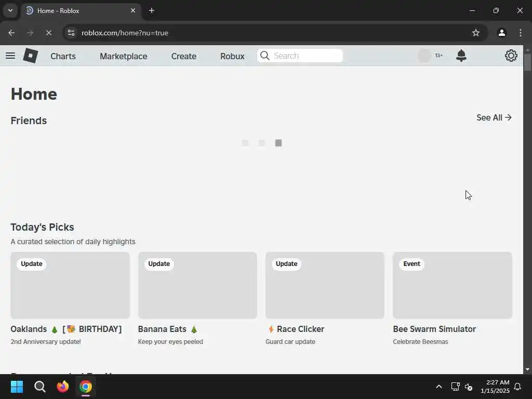
Task: Open the settings gear icon
Action: coord(511,56)
